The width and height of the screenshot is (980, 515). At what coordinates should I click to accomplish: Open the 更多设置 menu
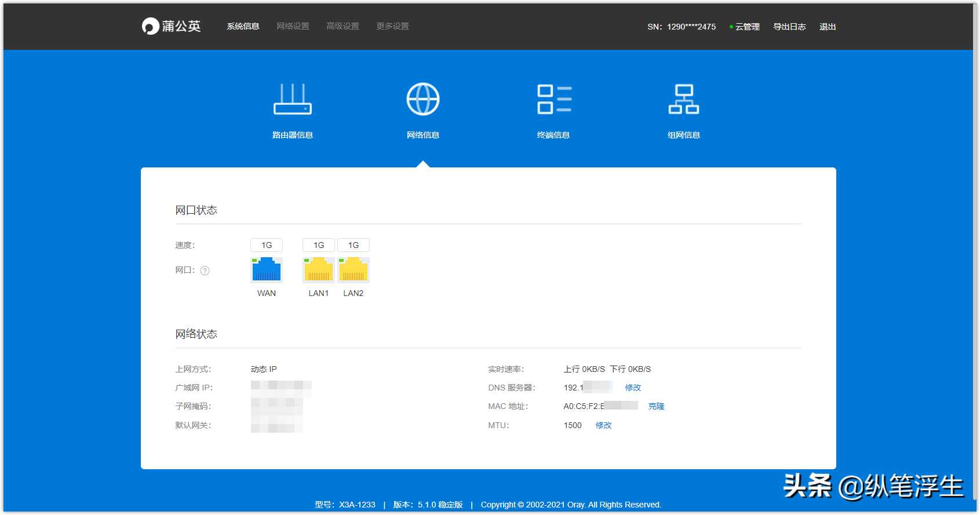(x=392, y=26)
